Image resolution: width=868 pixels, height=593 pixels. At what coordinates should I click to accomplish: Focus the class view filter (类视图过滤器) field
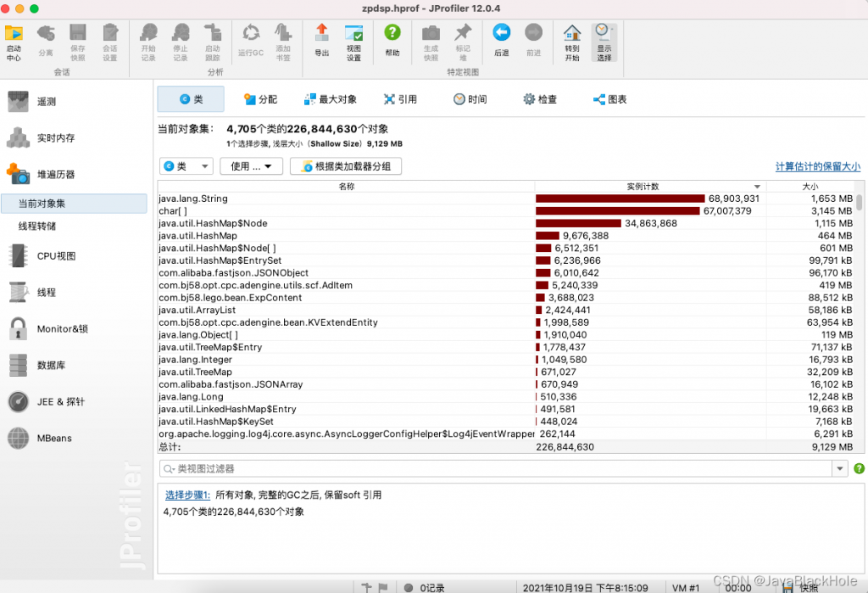pyautogui.click(x=495, y=469)
